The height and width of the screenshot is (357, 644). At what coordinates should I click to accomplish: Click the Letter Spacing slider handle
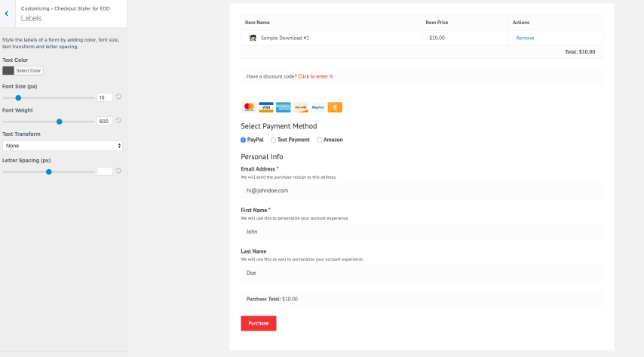click(x=49, y=172)
